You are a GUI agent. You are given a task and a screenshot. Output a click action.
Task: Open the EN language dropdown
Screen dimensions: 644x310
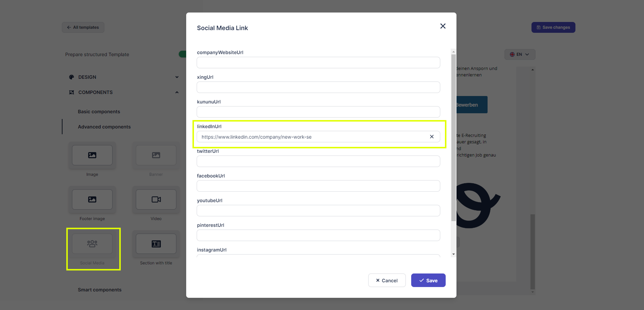519,54
